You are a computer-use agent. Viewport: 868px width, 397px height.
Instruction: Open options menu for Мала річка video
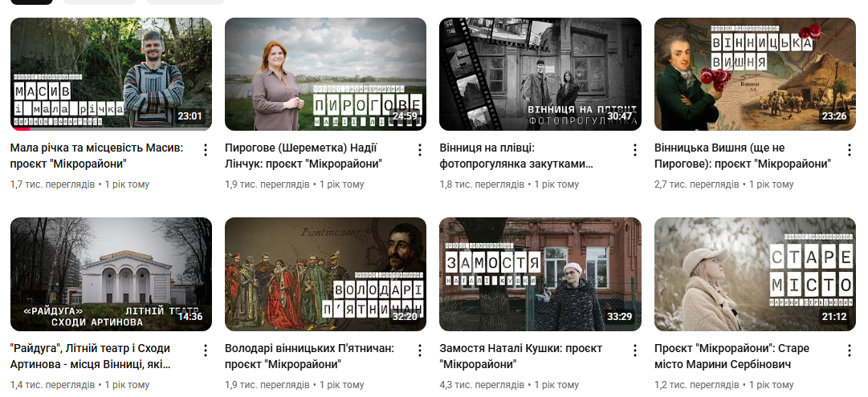tap(206, 149)
